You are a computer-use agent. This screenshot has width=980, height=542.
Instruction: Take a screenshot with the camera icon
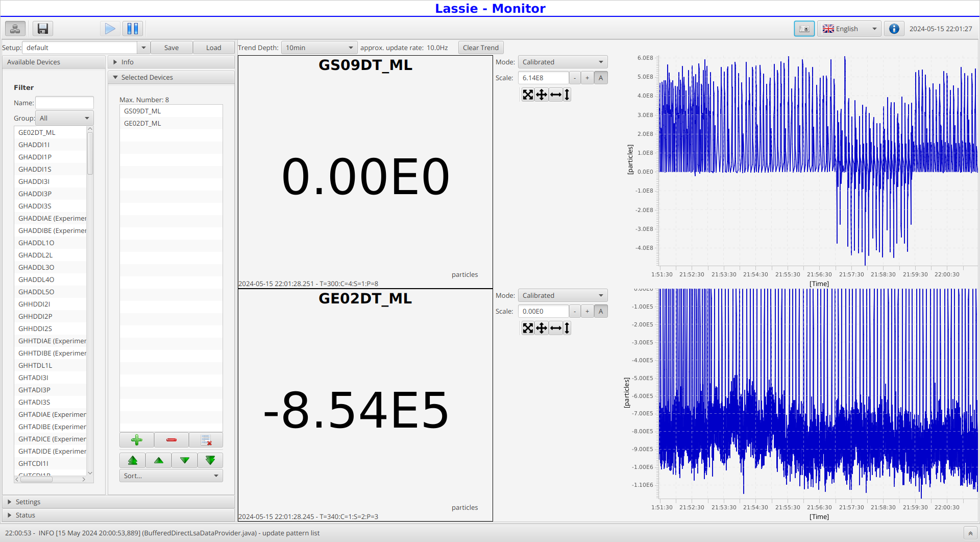click(x=804, y=29)
